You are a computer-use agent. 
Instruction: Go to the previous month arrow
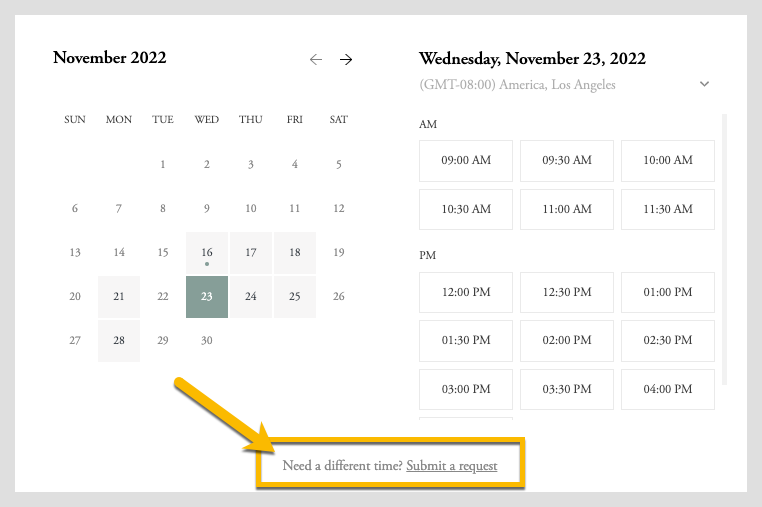tap(316, 60)
